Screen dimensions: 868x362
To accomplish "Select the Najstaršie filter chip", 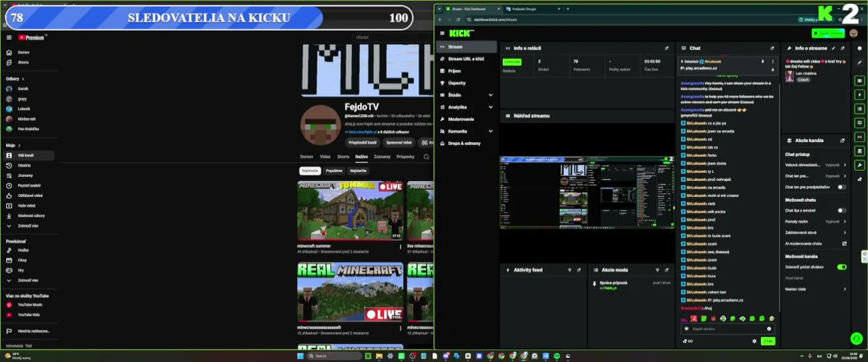I will click(358, 171).
